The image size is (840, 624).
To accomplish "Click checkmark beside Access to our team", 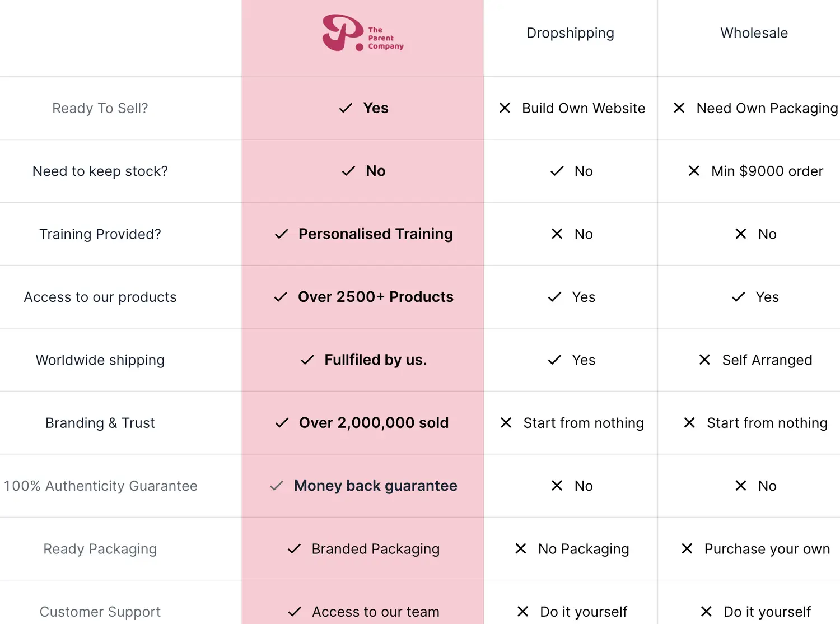I will 295,612.
